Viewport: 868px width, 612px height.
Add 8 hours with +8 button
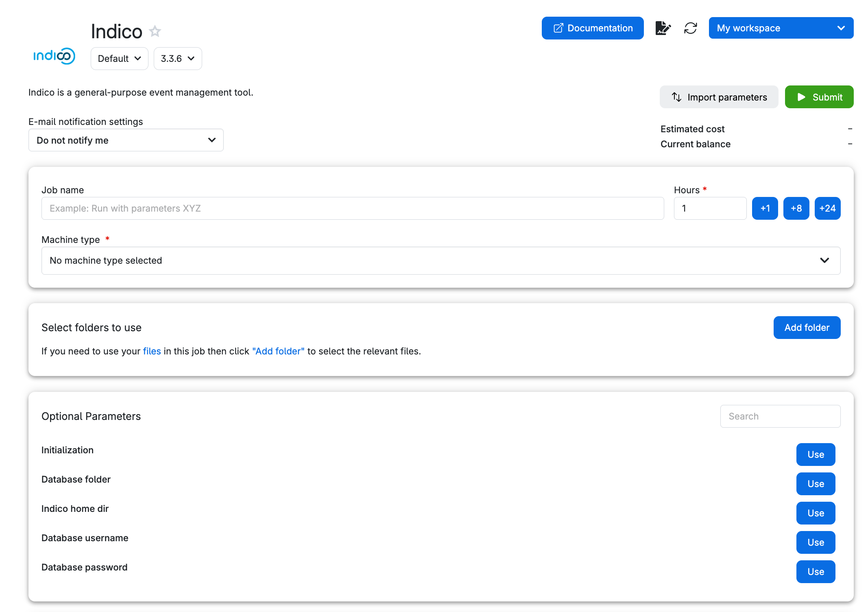[796, 208]
